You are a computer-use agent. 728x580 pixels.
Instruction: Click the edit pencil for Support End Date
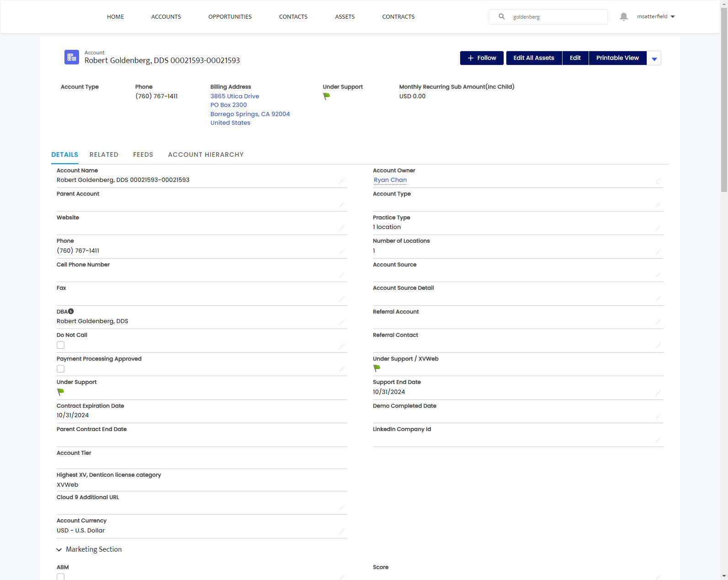658,393
